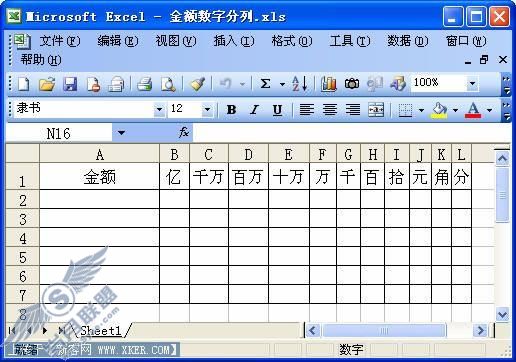Open a file with the folder icon
Viewport: 516px width, 362px height.
tap(47, 84)
